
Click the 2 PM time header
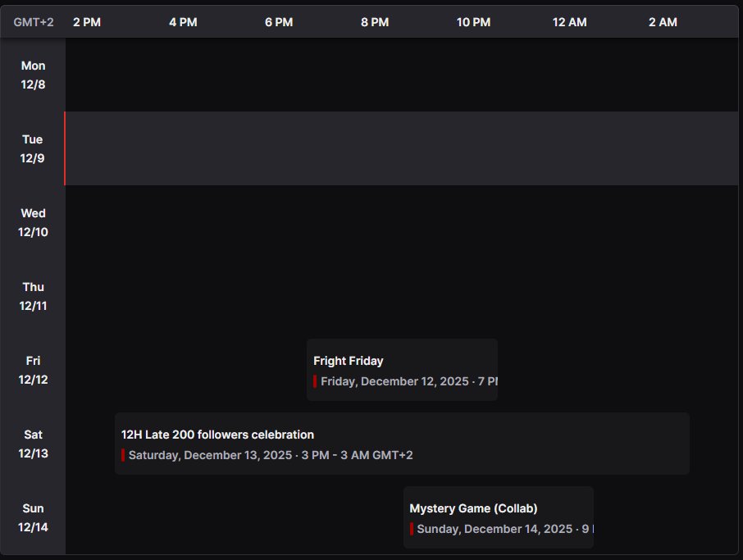[x=87, y=22]
